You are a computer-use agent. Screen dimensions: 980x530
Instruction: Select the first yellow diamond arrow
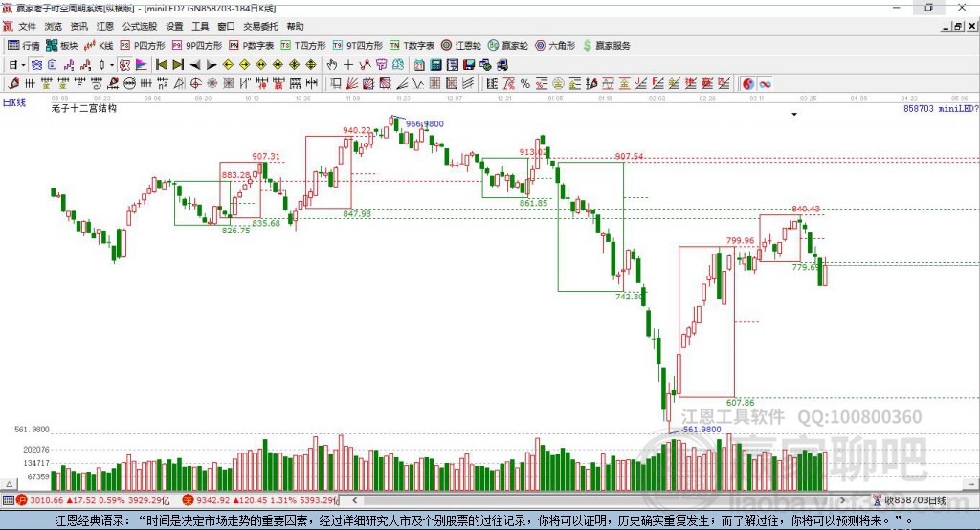(228, 65)
